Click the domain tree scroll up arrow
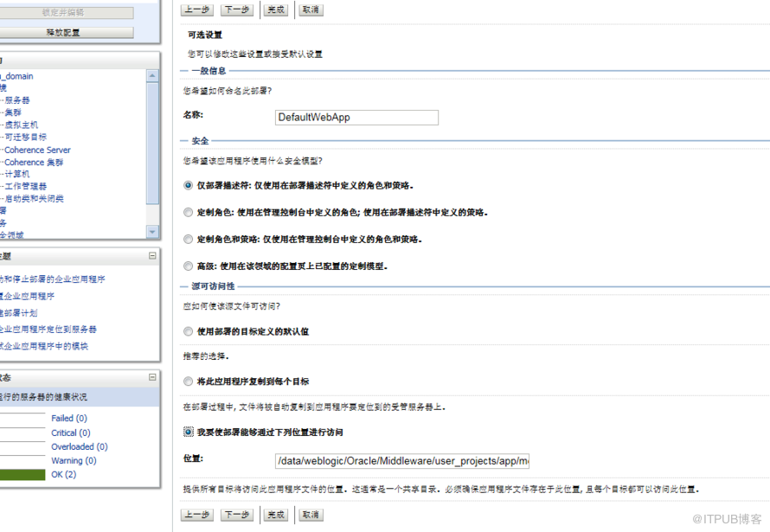This screenshot has width=770, height=532. tap(153, 76)
